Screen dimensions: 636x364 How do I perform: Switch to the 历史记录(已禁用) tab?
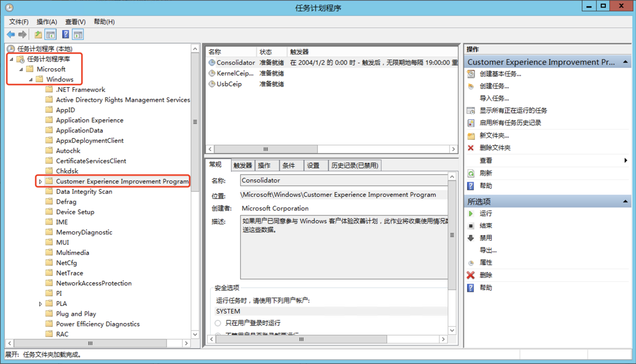[354, 165]
